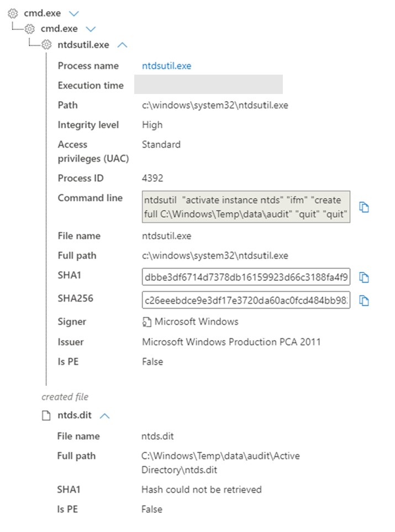This screenshot has width=395, height=532.
Task: Click the Process name label row
Action: pos(88,65)
